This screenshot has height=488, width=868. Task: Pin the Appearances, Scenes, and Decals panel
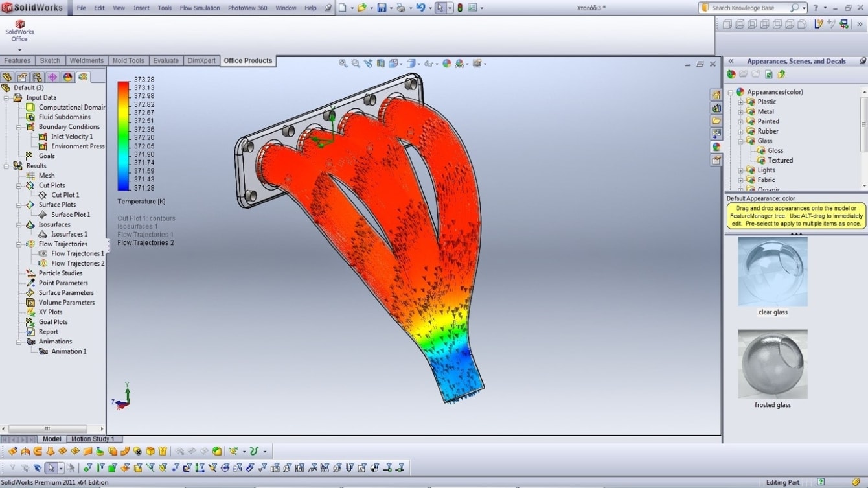(862, 61)
